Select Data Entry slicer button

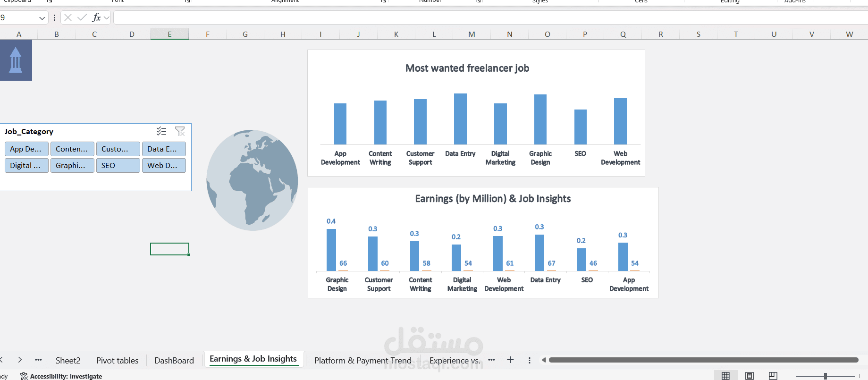click(x=164, y=149)
